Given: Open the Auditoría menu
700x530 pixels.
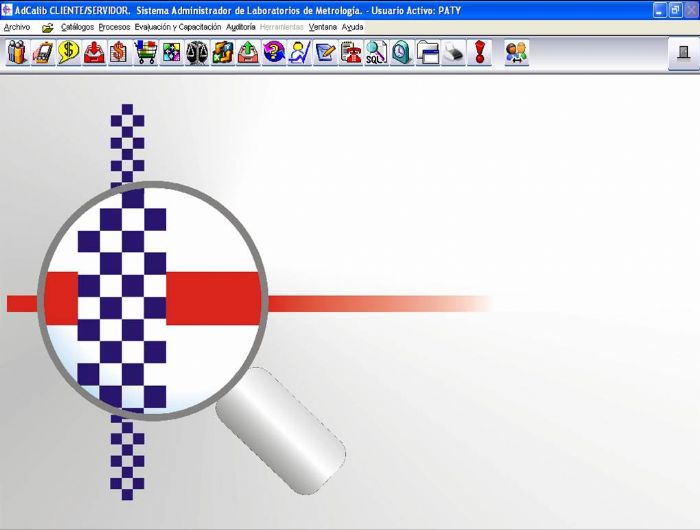Looking at the screenshot, I should pos(241,27).
